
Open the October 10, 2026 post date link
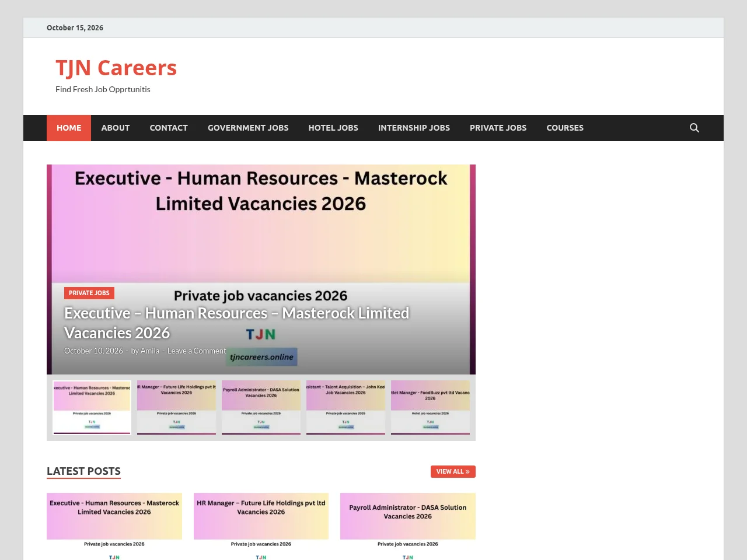pos(93,351)
